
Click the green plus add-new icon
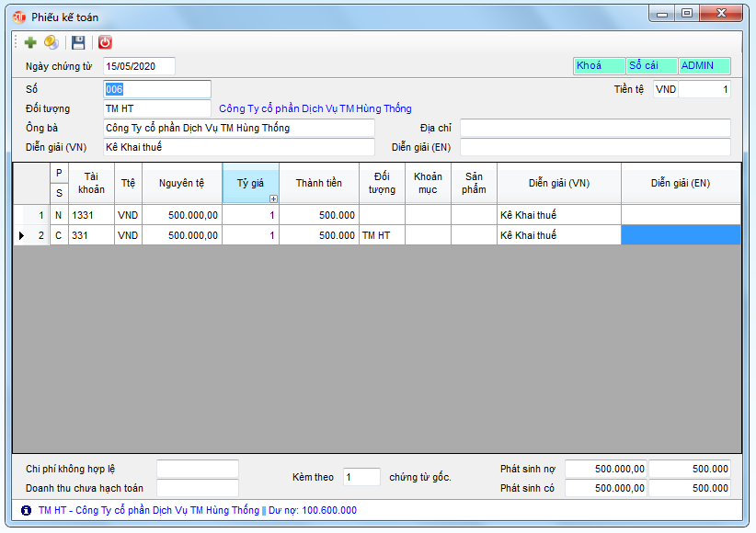30,42
